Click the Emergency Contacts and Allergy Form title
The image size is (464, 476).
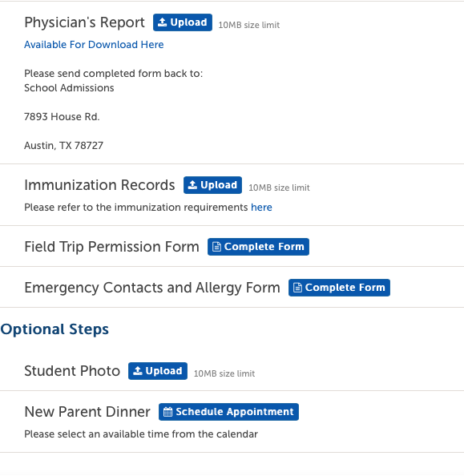[152, 288]
